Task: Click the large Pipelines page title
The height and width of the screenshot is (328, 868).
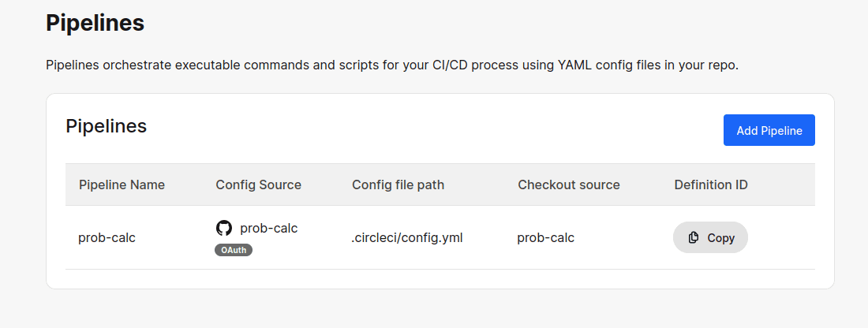Action: (95, 23)
